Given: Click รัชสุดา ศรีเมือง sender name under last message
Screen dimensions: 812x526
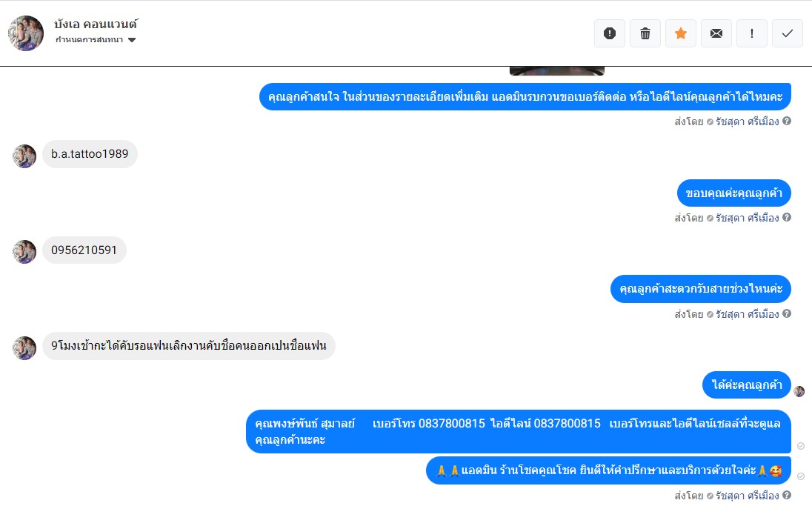Looking at the screenshot, I should click(748, 496).
